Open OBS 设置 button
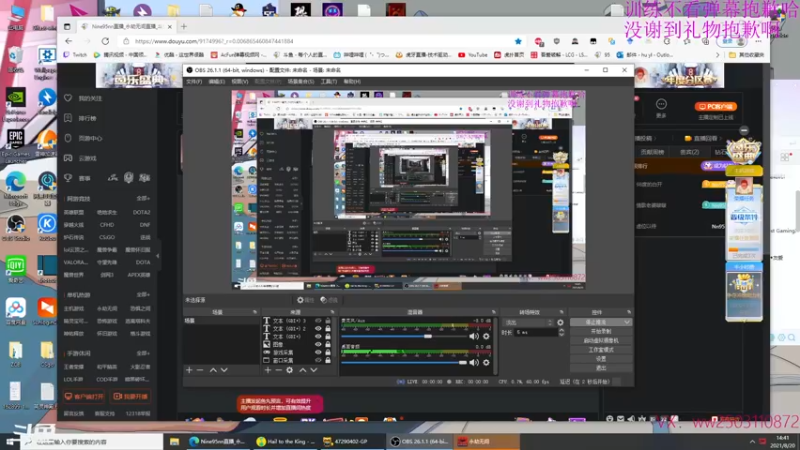The width and height of the screenshot is (800, 450). coord(601,359)
